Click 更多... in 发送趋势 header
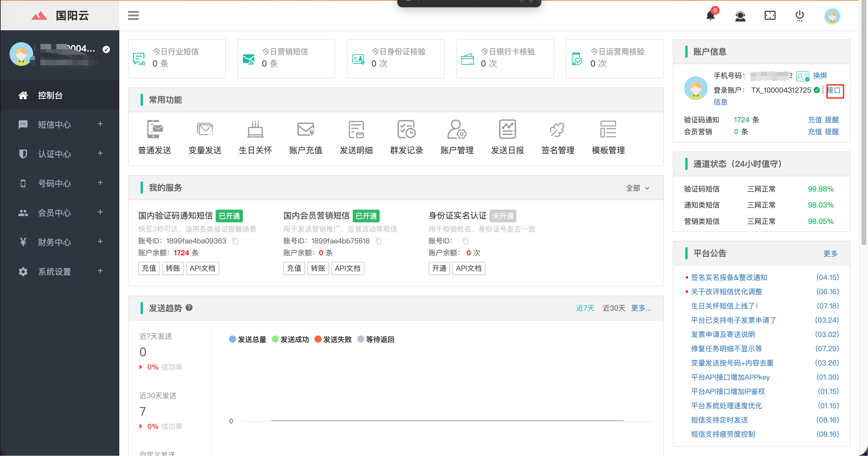The width and height of the screenshot is (868, 456). pos(641,308)
